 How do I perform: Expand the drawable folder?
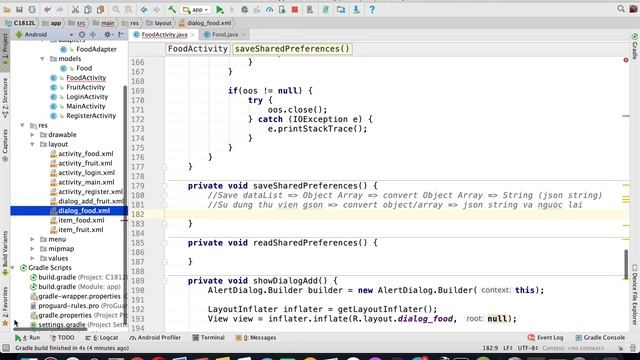coord(32,135)
